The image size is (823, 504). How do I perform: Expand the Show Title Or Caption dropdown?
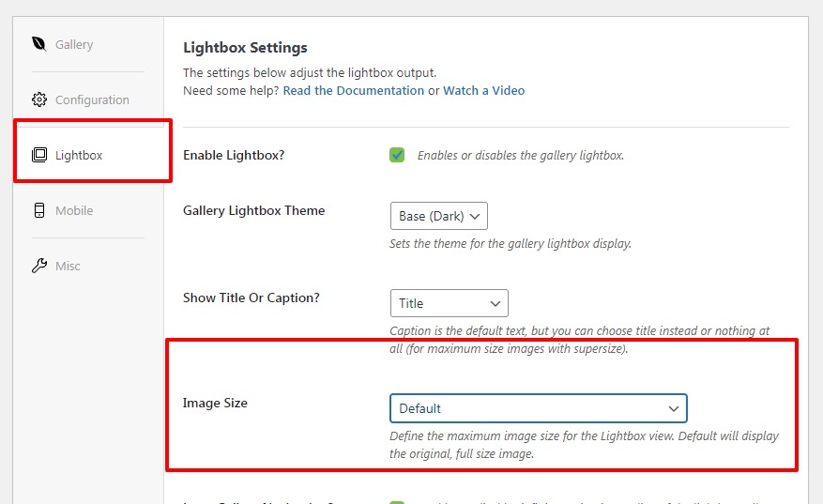(449, 303)
